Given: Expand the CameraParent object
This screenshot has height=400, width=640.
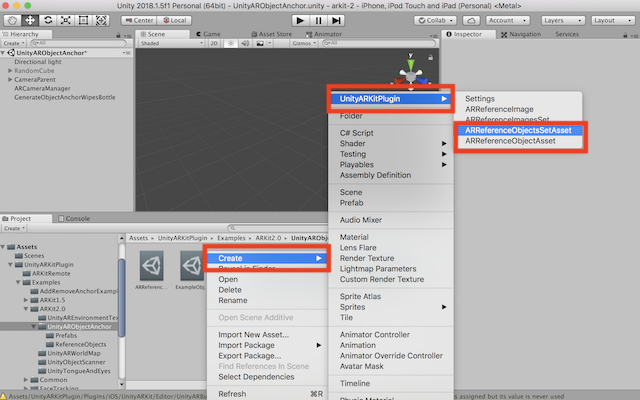Looking at the screenshot, I should coord(10,80).
